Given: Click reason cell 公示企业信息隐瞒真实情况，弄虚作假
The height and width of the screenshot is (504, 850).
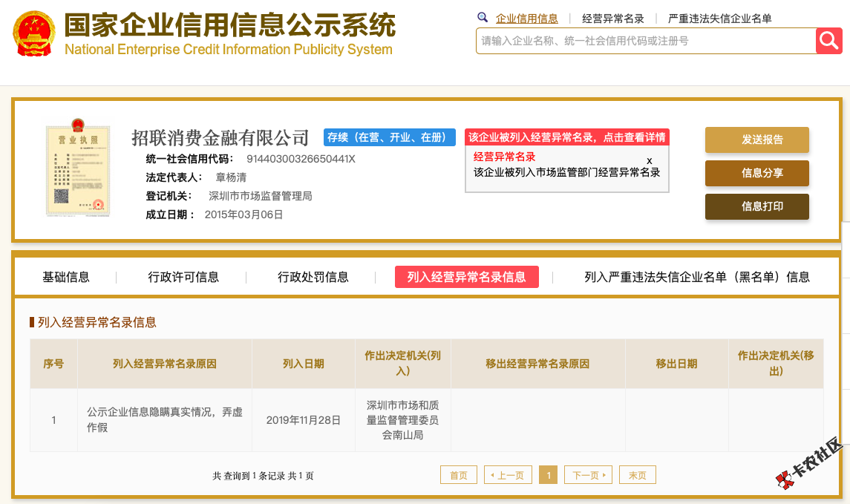Looking at the screenshot, I should coord(165,419).
